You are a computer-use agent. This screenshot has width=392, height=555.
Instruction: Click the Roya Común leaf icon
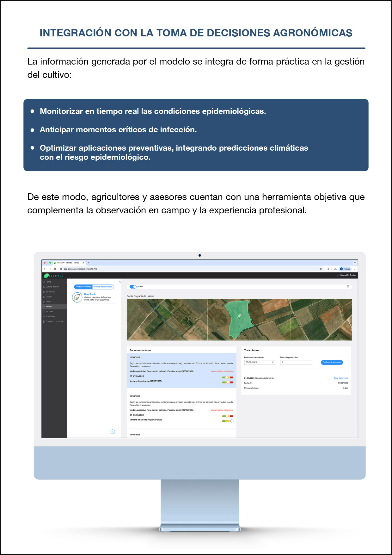tap(77, 297)
